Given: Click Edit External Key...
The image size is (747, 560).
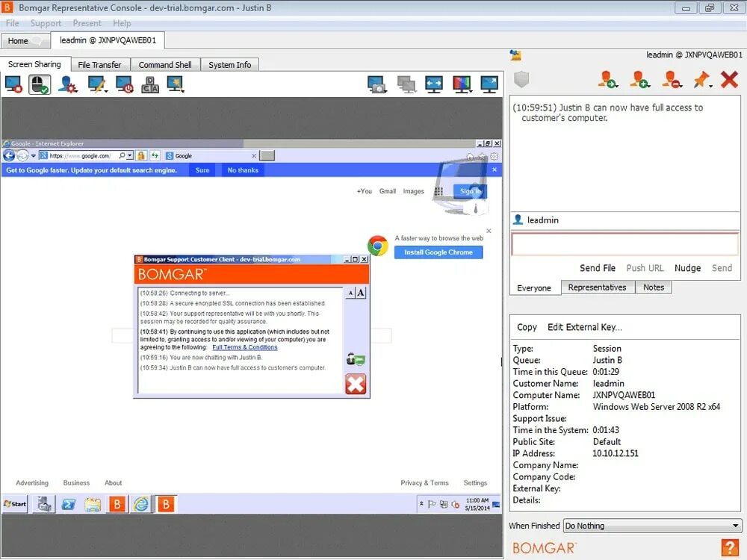Looking at the screenshot, I should [x=585, y=327].
